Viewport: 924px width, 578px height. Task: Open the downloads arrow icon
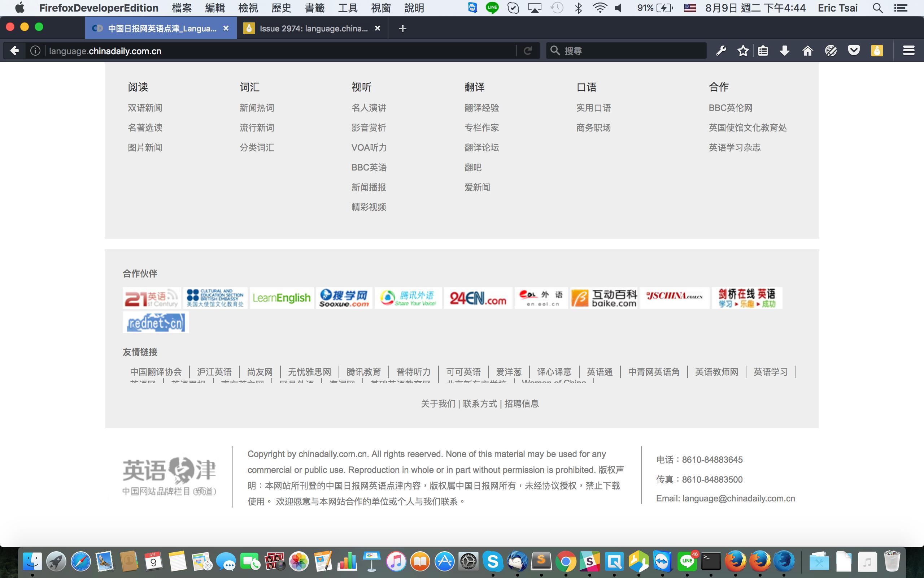[x=785, y=51]
